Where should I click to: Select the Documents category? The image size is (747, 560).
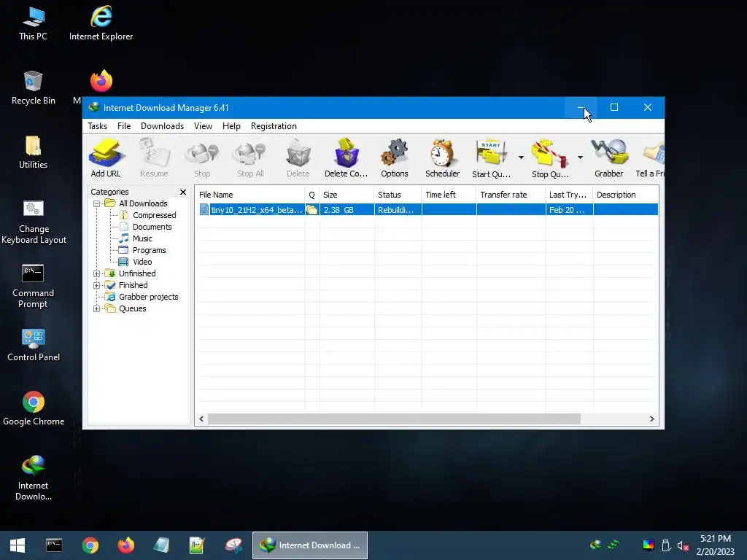tap(152, 227)
